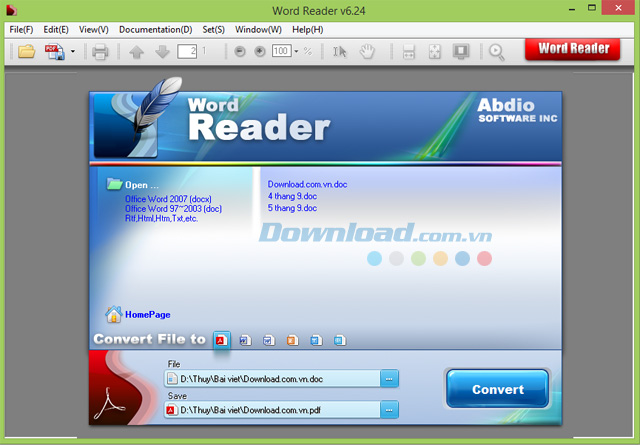Zoom out using the minus circle icon
Viewport: 640px width, 445px height.
(x=240, y=51)
